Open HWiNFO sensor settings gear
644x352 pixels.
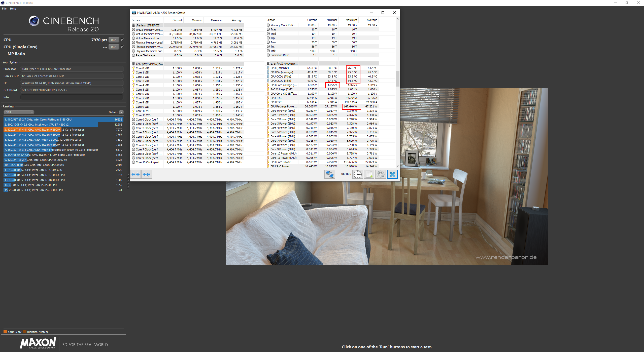click(380, 174)
